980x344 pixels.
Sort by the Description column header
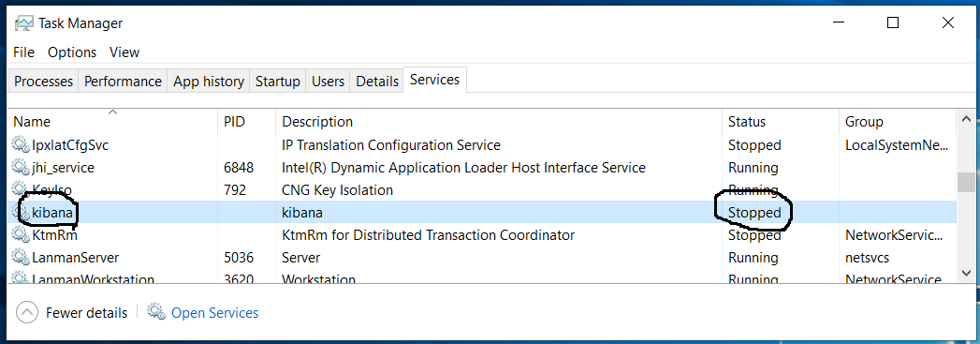pyautogui.click(x=499, y=121)
